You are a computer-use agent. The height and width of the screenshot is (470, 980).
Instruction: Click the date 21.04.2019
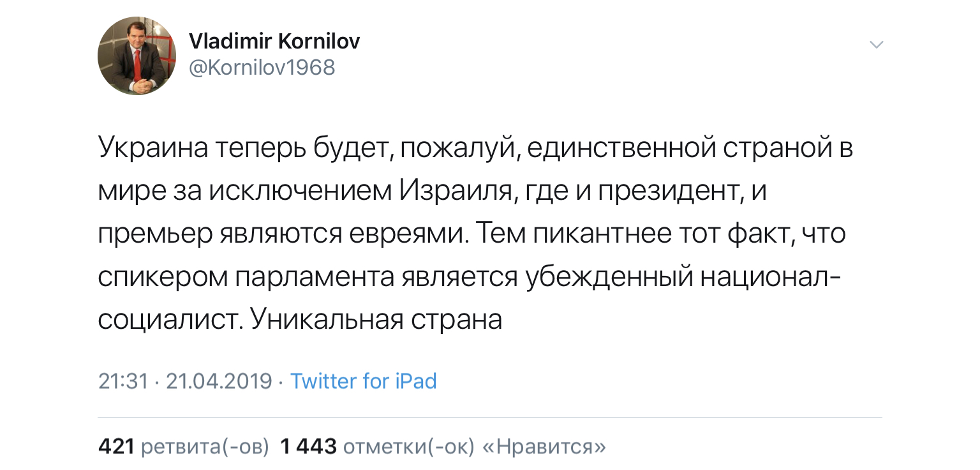pos(219,381)
